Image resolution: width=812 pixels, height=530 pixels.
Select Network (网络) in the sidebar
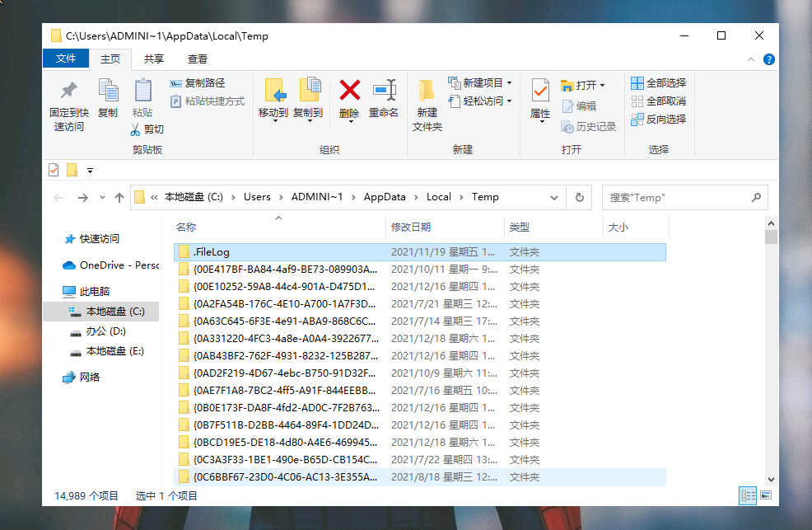pos(82,378)
